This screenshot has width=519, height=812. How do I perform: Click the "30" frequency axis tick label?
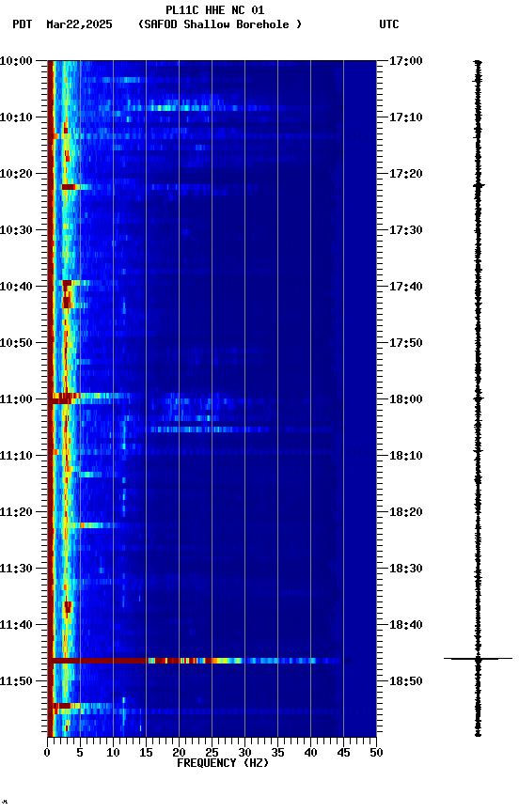(x=244, y=754)
